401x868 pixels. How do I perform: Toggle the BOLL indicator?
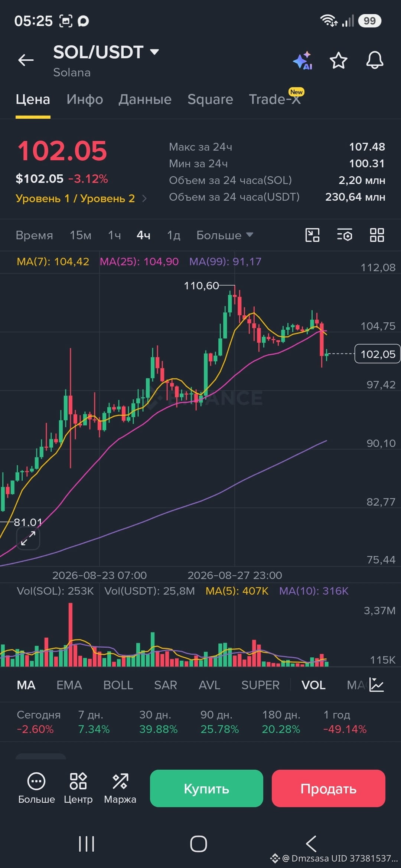(x=118, y=685)
